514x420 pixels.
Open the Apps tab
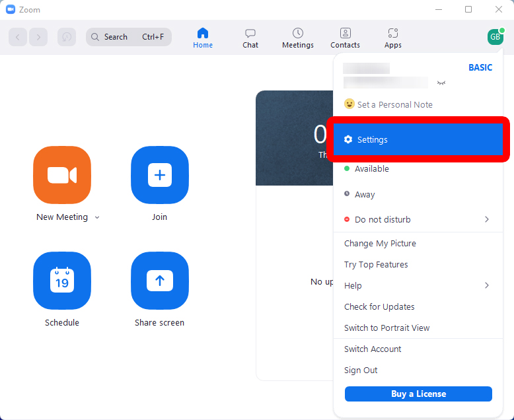click(393, 38)
